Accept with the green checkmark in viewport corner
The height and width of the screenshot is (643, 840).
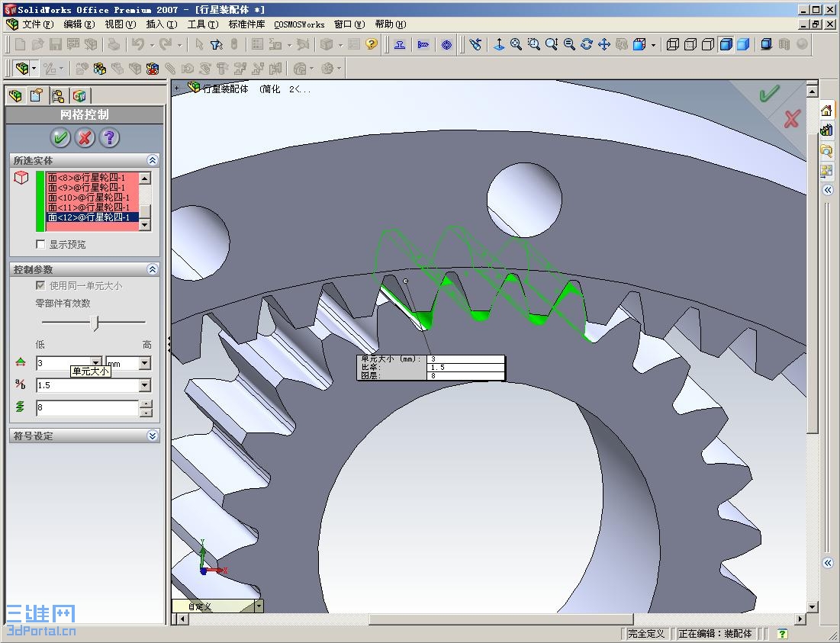click(769, 95)
